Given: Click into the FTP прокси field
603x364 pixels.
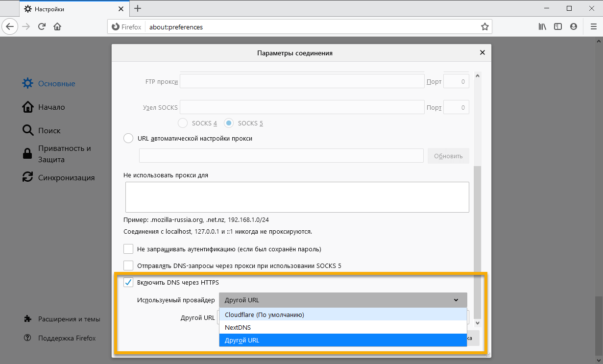Looking at the screenshot, I should point(302,81).
